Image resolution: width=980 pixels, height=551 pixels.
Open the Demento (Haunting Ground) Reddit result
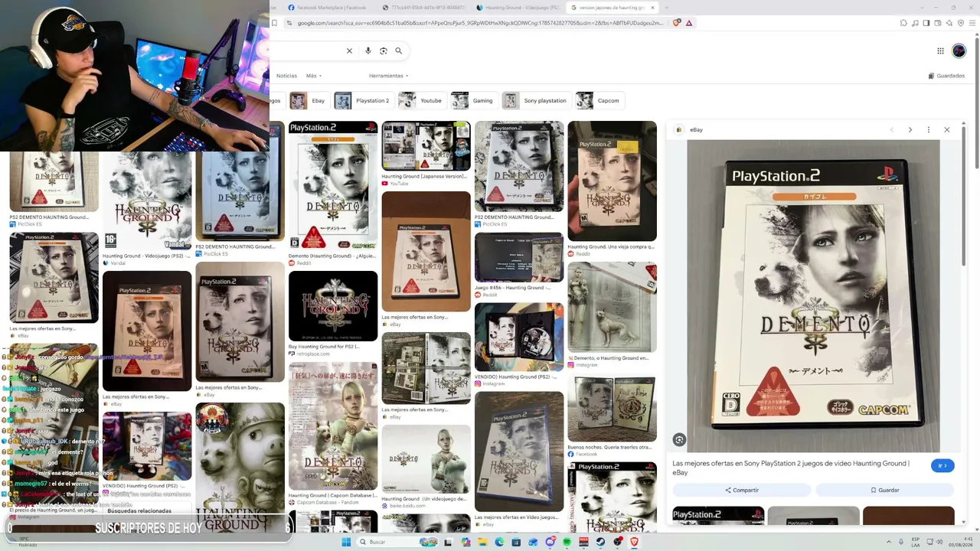coord(333,184)
